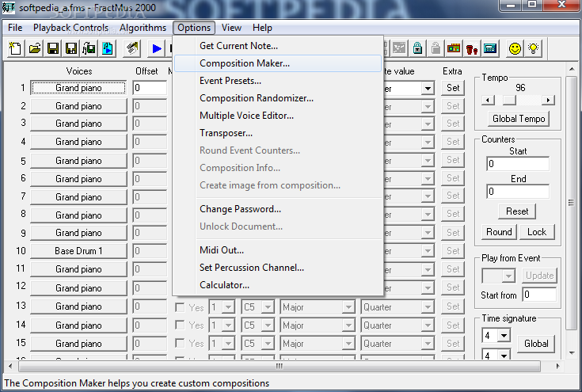Click the Tempo slider thumb

pyautogui.click(x=509, y=101)
